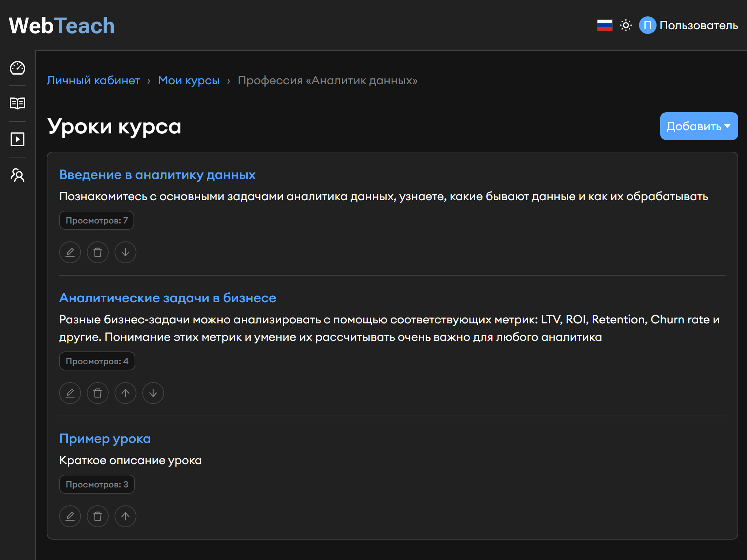Edit "Аналитические задачи в бизнесе" lesson
Image resolution: width=747 pixels, height=560 pixels.
(x=70, y=393)
